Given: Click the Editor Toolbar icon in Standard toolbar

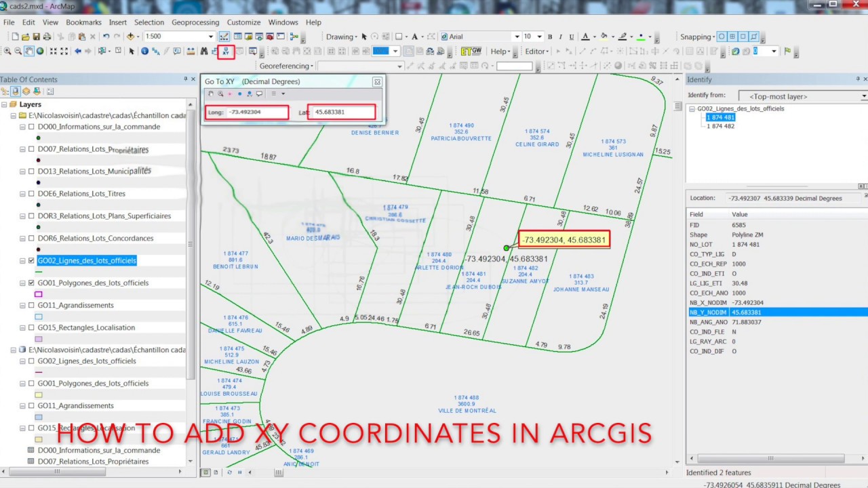Looking at the screenshot, I should click(224, 37).
